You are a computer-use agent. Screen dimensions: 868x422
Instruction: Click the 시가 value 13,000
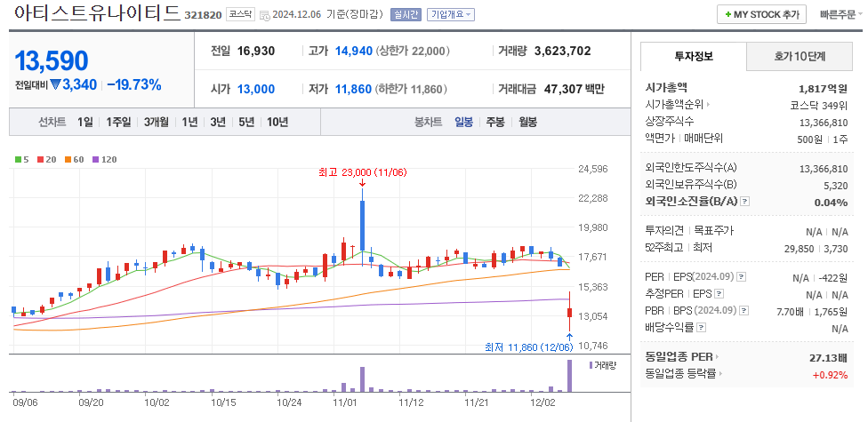256,89
